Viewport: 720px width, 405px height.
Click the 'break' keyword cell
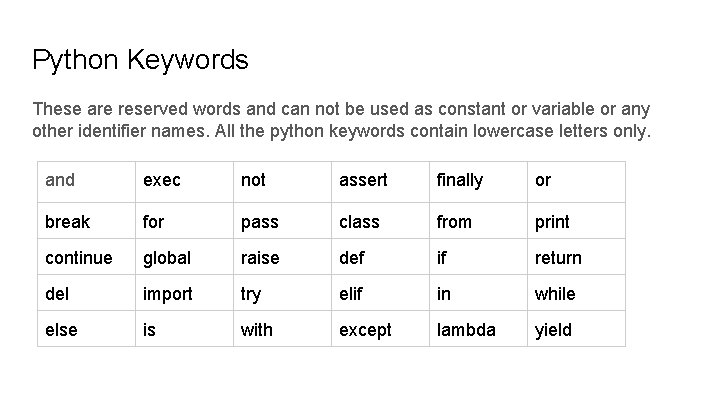tap(86, 221)
